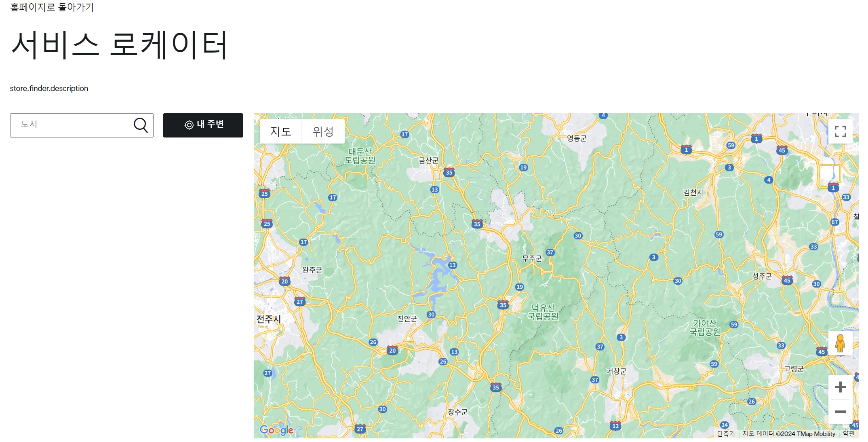Zoom out with the minus button

click(x=840, y=412)
